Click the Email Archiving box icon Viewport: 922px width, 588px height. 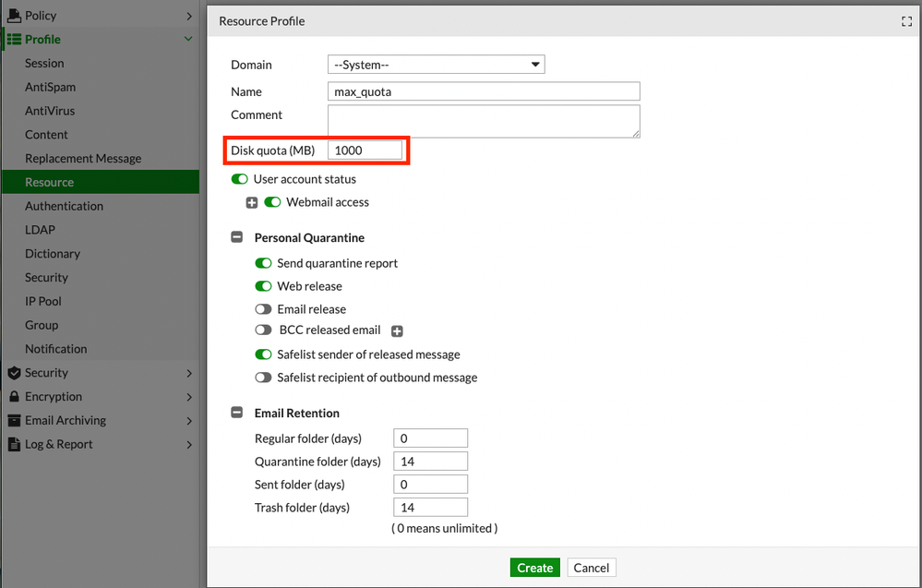tap(14, 421)
